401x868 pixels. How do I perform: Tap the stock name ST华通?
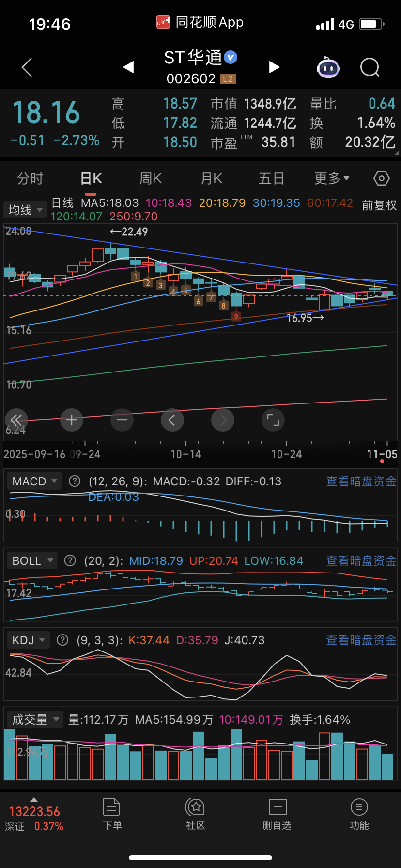pyautogui.click(x=193, y=58)
